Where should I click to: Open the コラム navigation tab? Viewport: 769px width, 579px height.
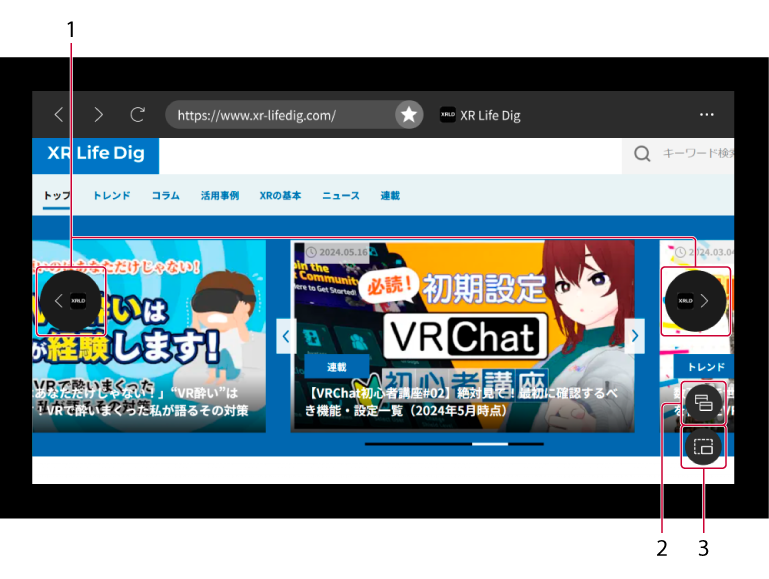tap(166, 196)
